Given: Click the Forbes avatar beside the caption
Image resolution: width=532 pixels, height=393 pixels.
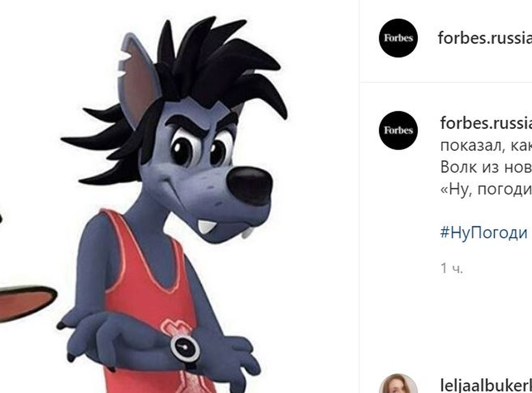Looking at the screenshot, I should click(x=398, y=130).
